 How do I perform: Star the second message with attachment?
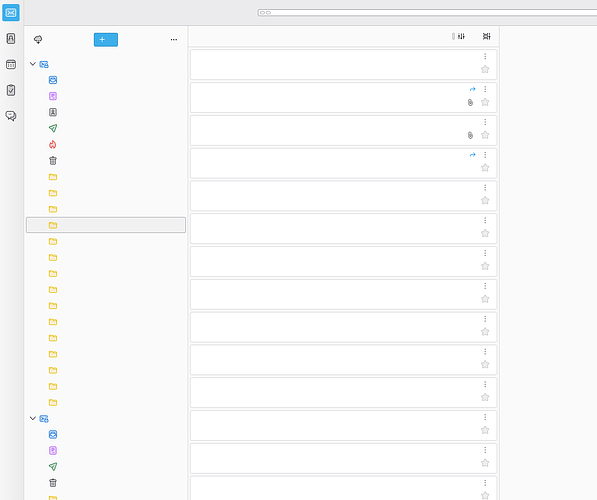485,102
